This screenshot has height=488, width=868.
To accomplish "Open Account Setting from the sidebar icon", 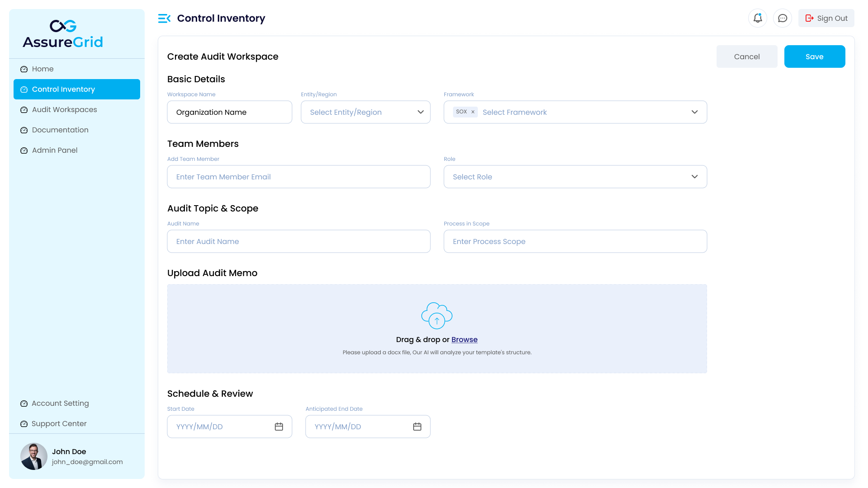I will coord(24,403).
